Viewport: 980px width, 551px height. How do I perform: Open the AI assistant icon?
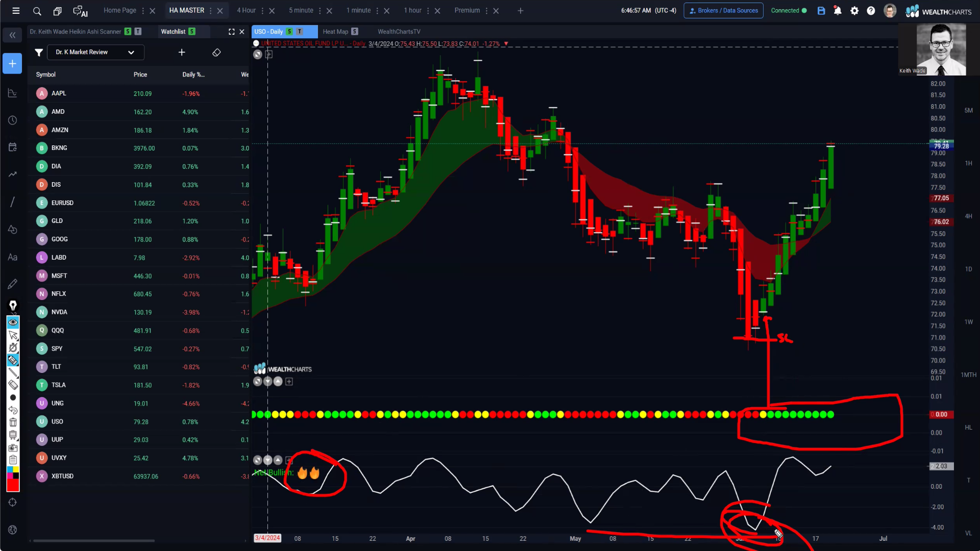click(x=80, y=11)
